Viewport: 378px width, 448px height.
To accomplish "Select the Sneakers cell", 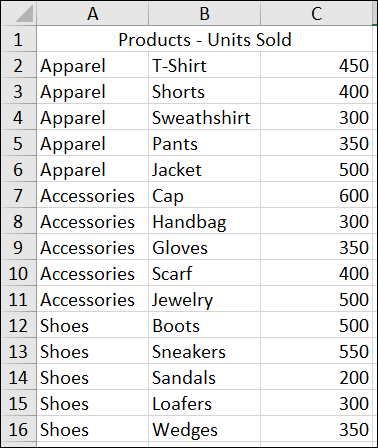I will (204, 351).
